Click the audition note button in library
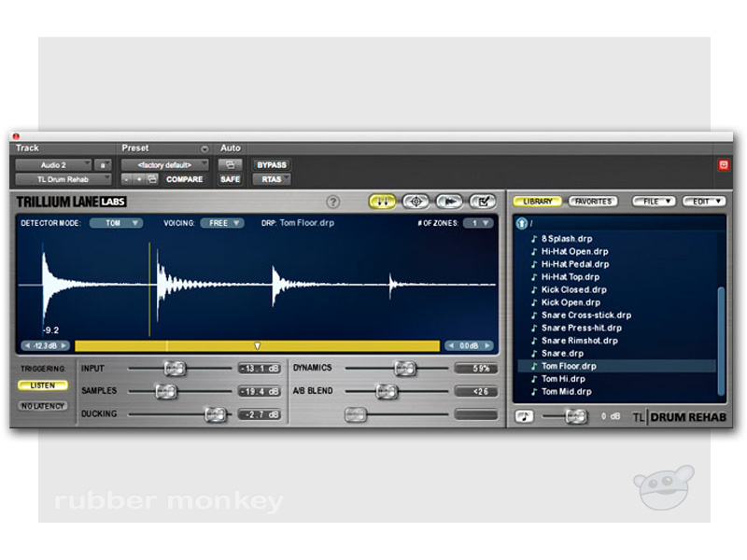Image resolution: width=747 pixels, height=560 pixels. click(x=524, y=416)
